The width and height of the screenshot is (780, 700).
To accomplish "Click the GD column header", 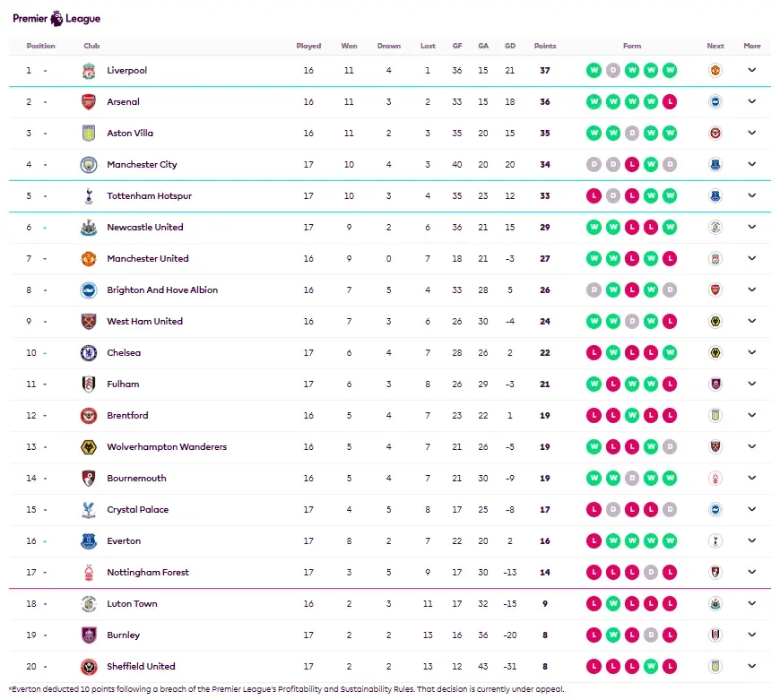I will pyautogui.click(x=510, y=46).
